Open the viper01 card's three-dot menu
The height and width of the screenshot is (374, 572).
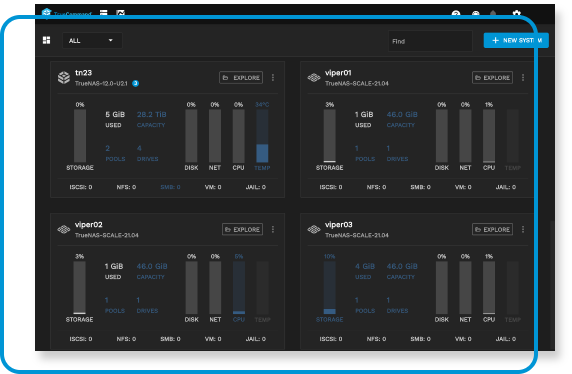coord(523,77)
